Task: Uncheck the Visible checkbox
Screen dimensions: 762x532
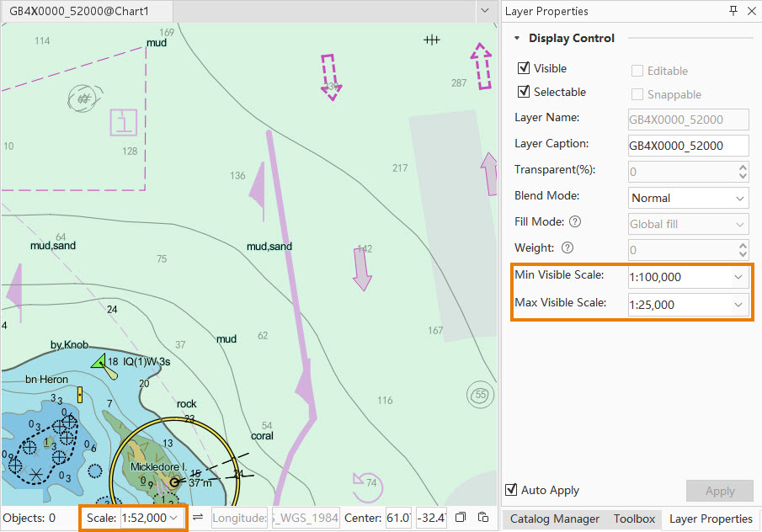Action: [x=524, y=68]
